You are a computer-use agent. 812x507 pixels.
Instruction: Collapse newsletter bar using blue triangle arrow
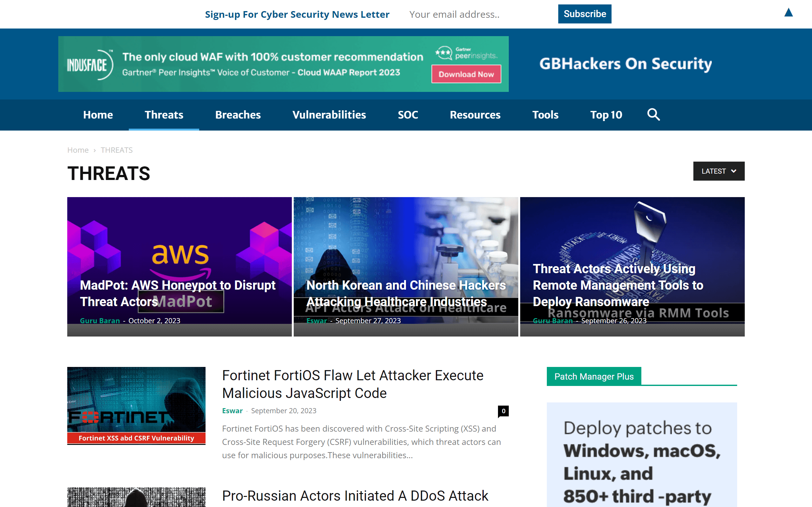tap(788, 13)
